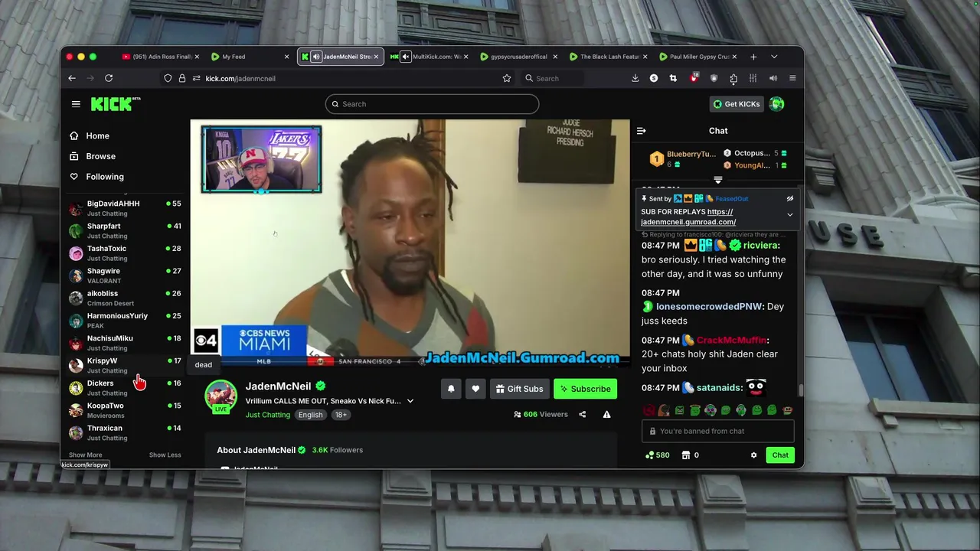Expand the chat leaderboard handle
Screen dimensions: 980x551
point(718,180)
